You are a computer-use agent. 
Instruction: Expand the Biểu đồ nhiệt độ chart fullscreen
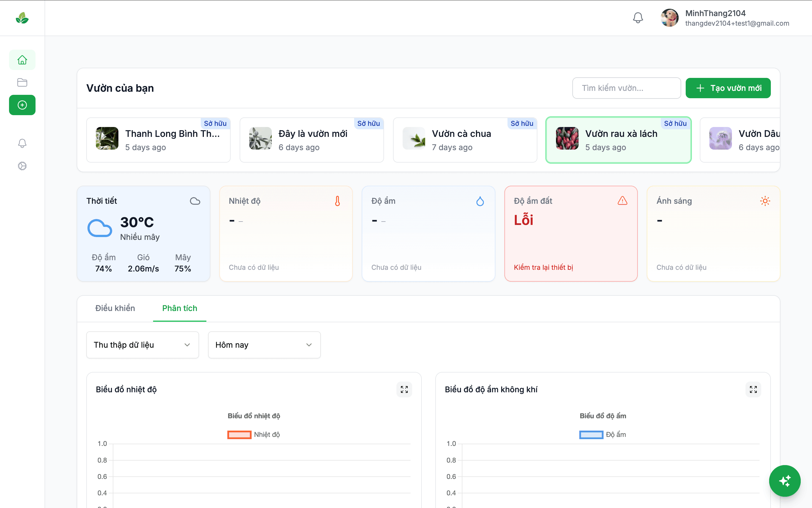[404, 389]
